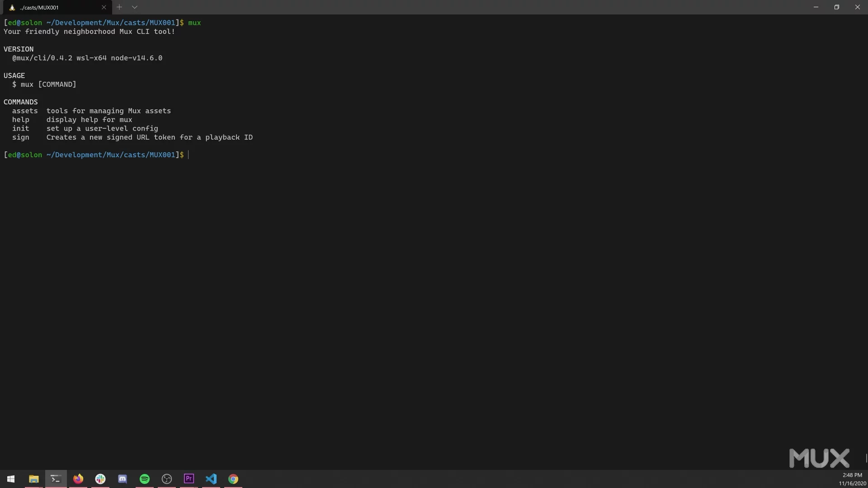868x488 pixels.
Task: Open File Explorer from the taskbar
Action: click(x=33, y=479)
